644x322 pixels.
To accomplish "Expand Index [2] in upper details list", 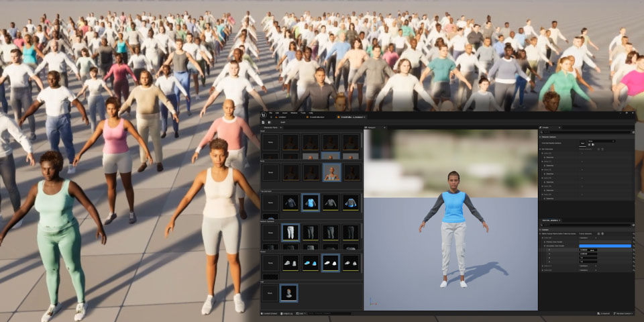I will 543,170.
